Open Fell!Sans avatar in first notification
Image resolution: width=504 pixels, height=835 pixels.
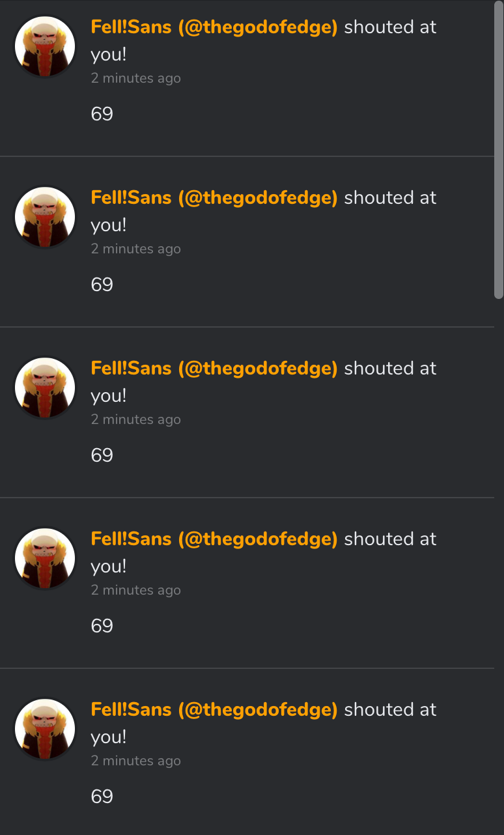[45, 47]
